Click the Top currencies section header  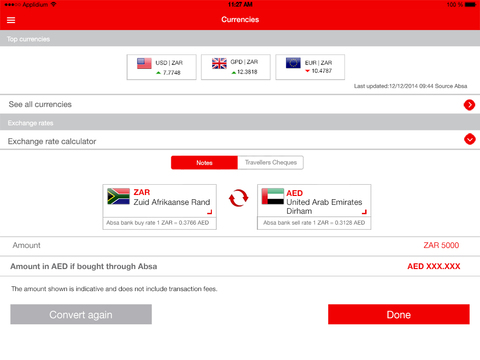(x=240, y=39)
